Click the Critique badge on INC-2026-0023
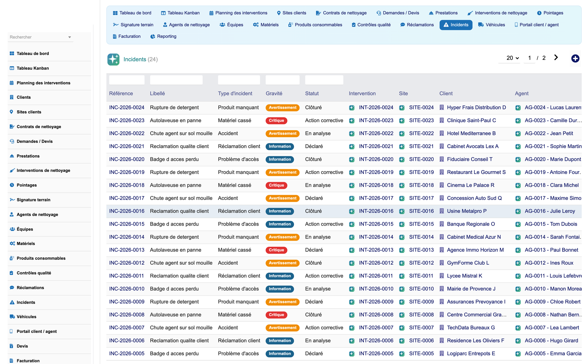The width and height of the screenshot is (588, 364). [276, 121]
